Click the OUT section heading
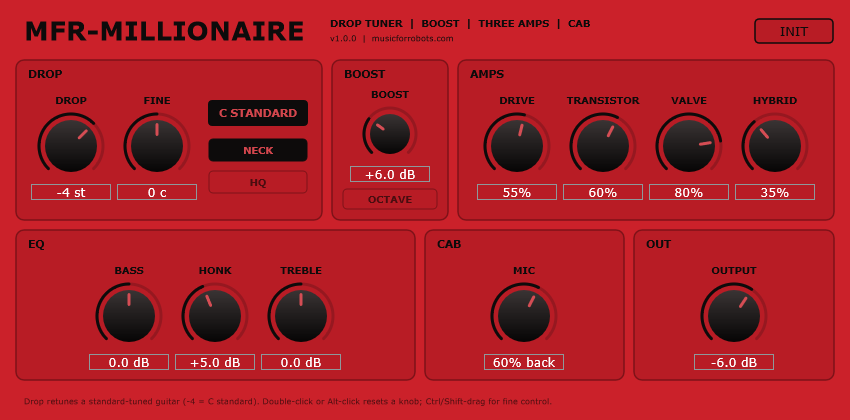The height and width of the screenshot is (420, 850). coord(659,244)
